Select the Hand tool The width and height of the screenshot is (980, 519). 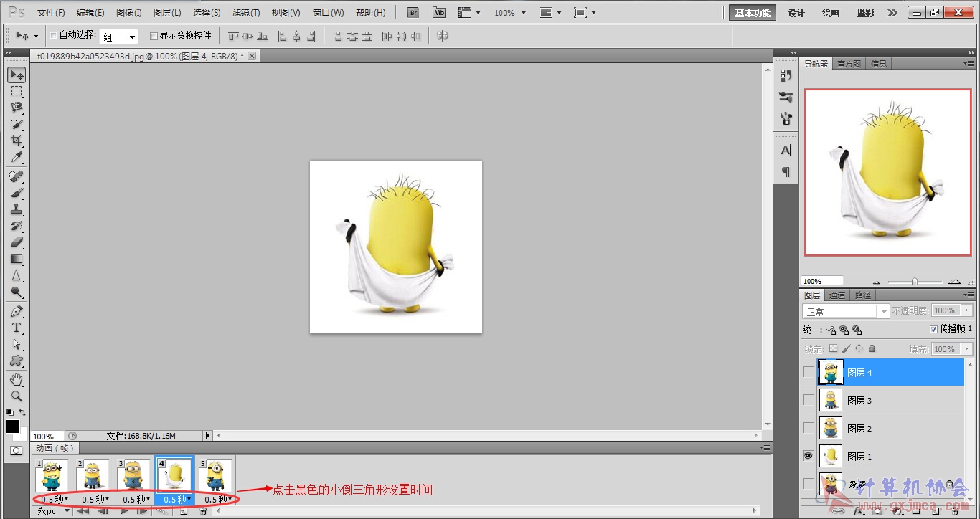point(17,379)
